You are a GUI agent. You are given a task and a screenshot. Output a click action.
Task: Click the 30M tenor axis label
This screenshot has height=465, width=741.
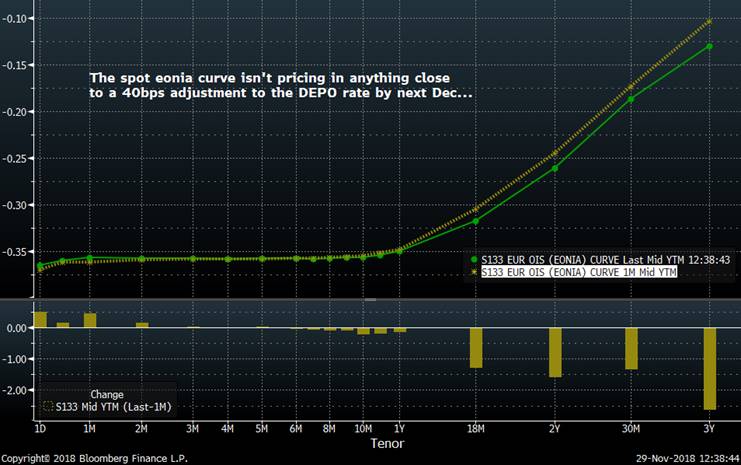[631, 429]
